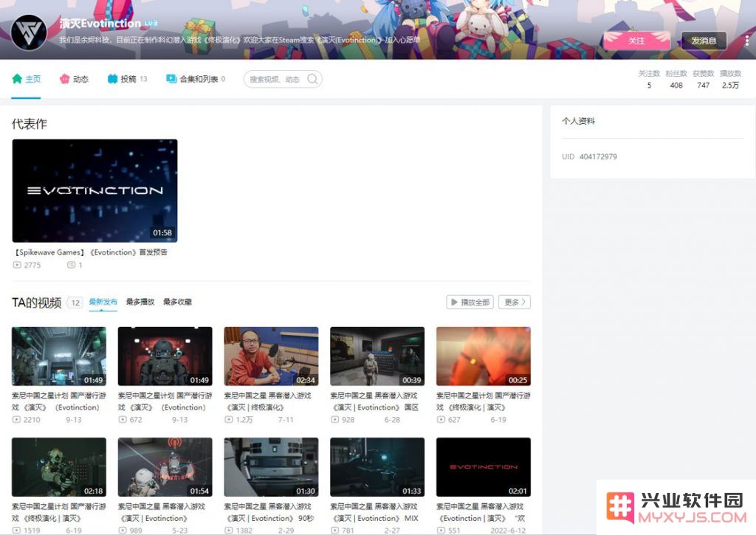
Task: Click the search magnifier icon
Action: (x=312, y=79)
